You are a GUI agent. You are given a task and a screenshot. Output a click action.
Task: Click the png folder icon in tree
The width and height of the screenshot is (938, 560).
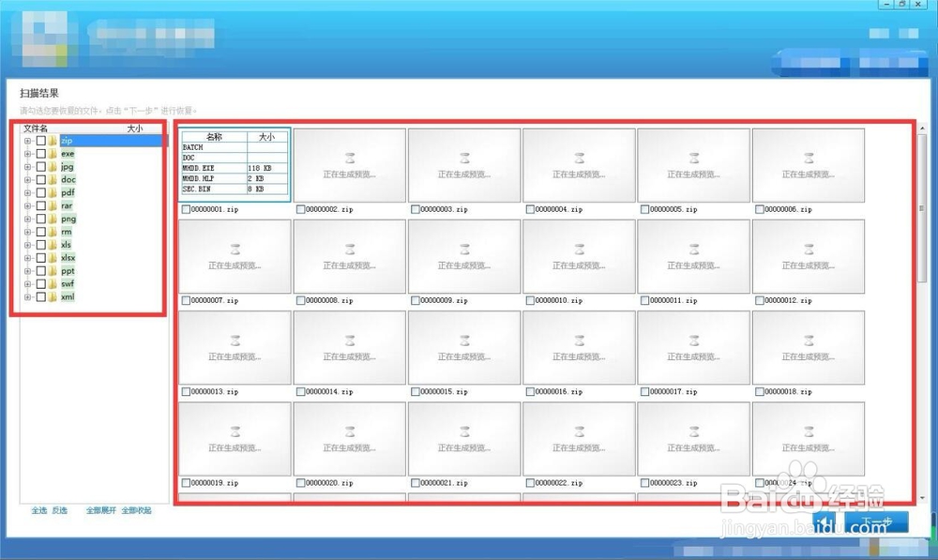coord(53,219)
